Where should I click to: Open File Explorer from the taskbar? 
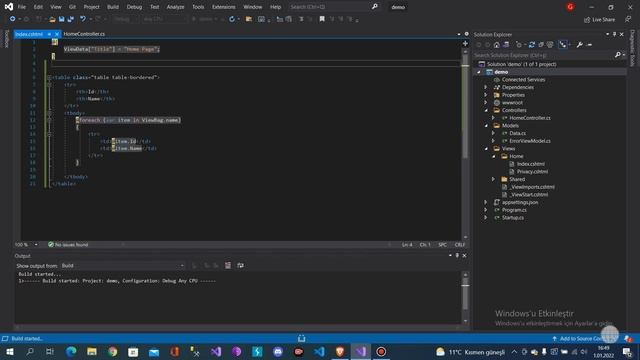(x=92, y=352)
